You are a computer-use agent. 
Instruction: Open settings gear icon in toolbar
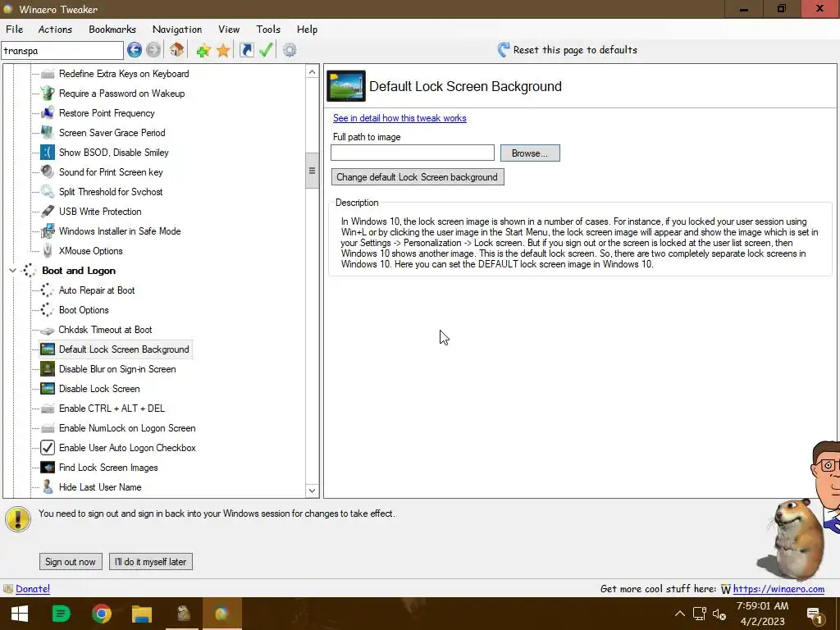point(290,50)
